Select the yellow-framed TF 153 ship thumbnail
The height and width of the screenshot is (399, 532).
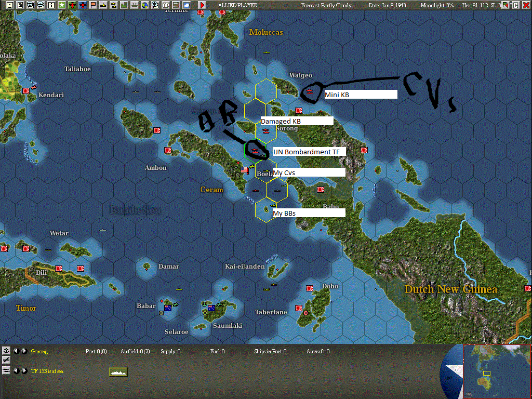118,372
